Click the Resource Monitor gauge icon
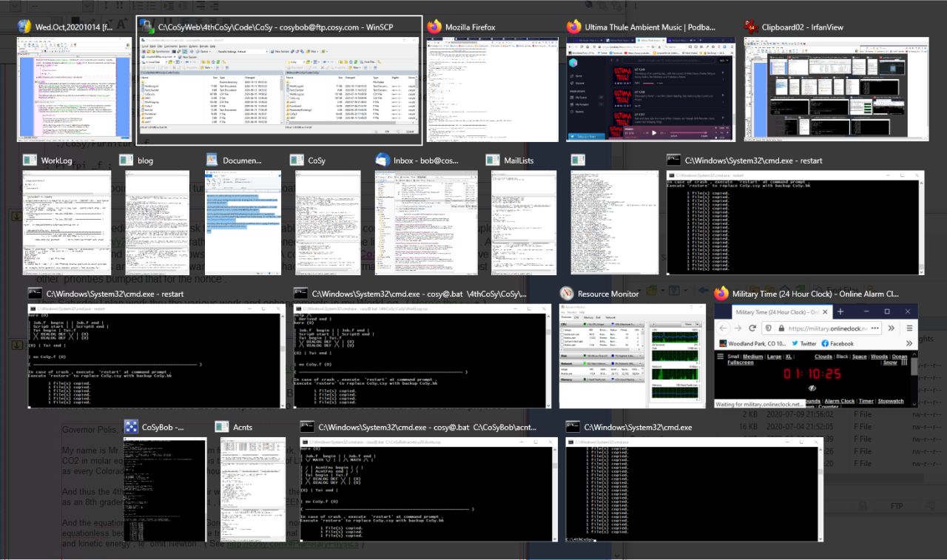The image size is (947, 560). (x=566, y=293)
